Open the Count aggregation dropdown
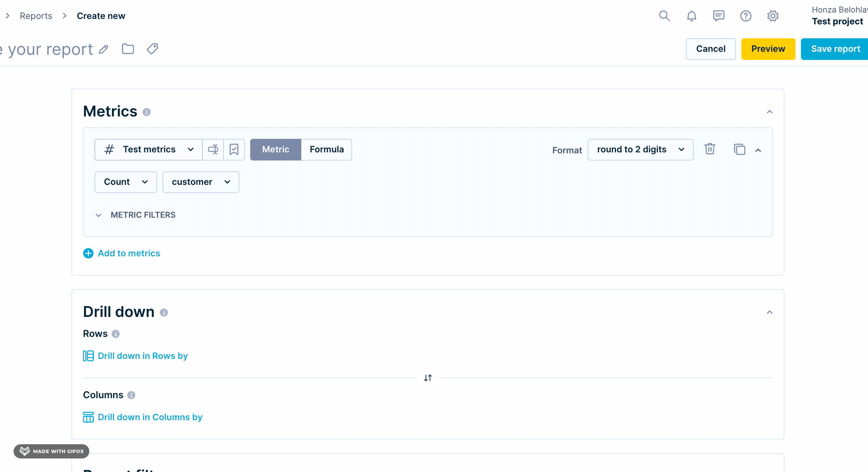Viewport: 868px width, 472px height. click(x=125, y=182)
